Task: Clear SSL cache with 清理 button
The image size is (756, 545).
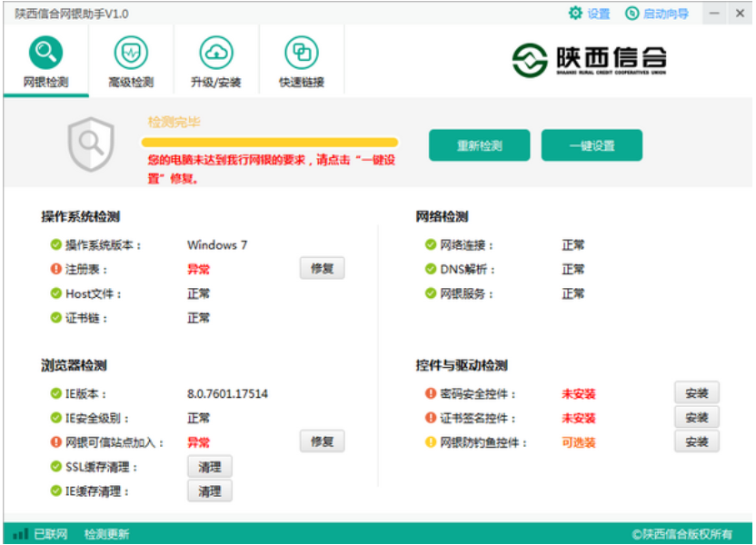Action: click(x=210, y=466)
